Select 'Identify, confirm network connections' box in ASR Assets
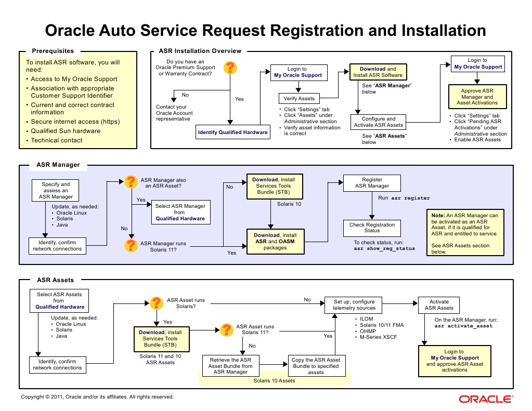Screen dimensions: 532x411 [x=57, y=365]
